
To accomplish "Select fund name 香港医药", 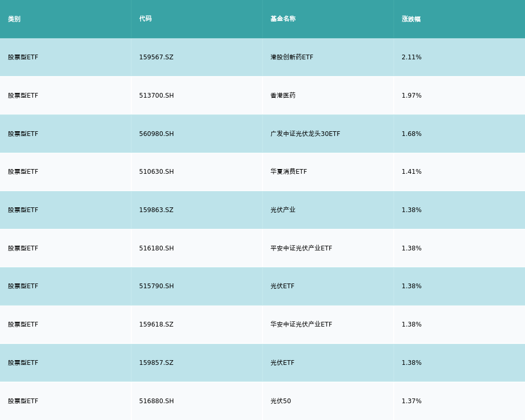I will point(283,96).
